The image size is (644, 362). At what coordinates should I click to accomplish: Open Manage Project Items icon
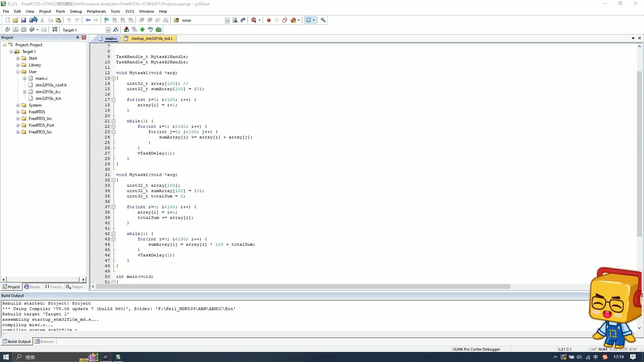(126, 29)
